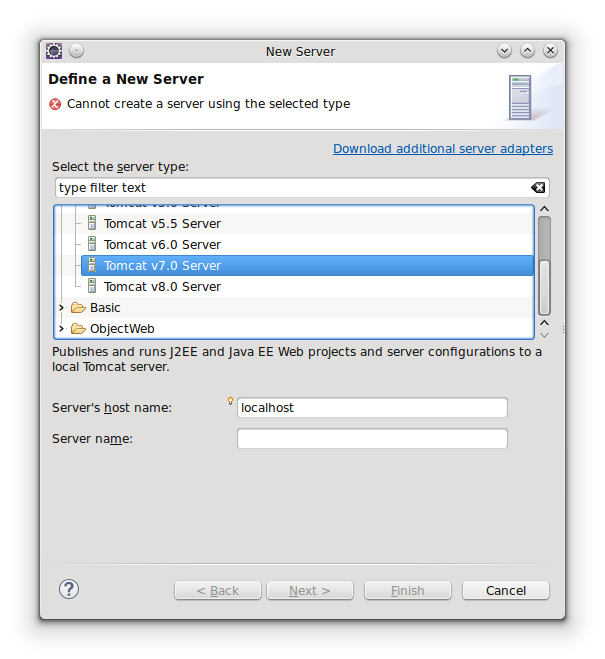Clear filter text with the eraser icon
Screen dimensions: 605x659
click(x=538, y=187)
